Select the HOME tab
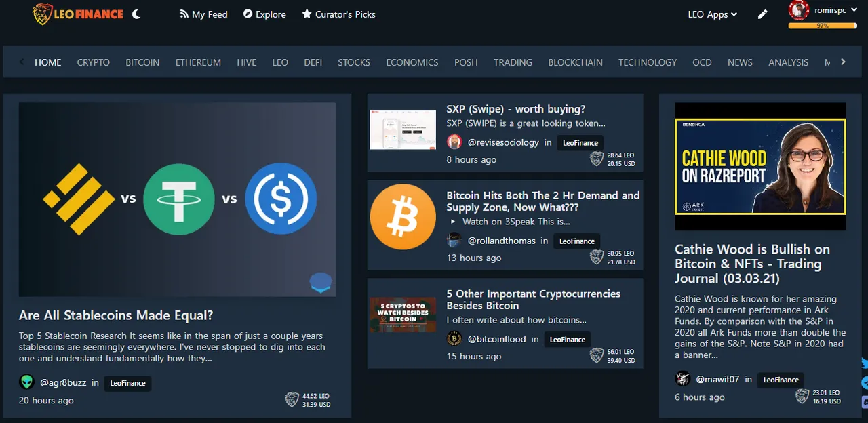 point(47,62)
